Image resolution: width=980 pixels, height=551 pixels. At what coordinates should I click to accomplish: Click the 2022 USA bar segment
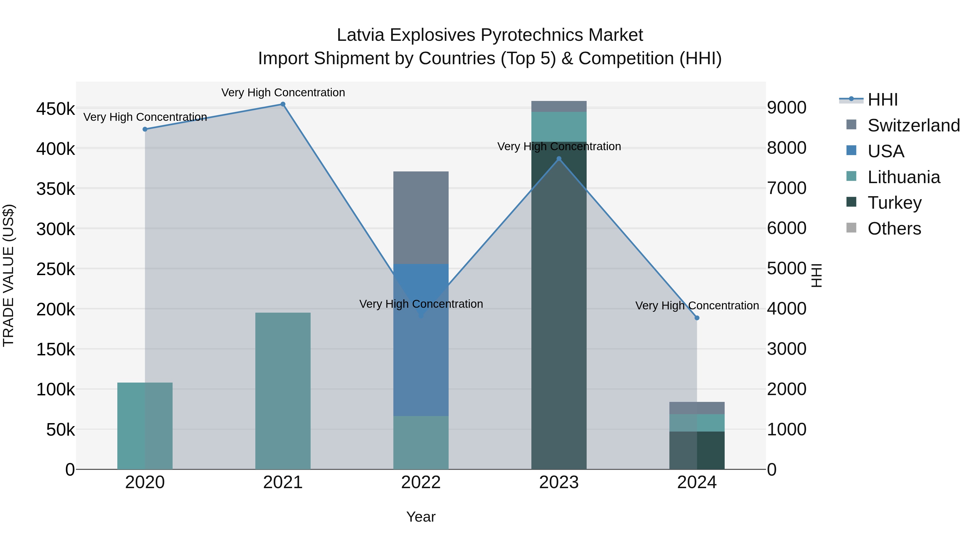(421, 340)
